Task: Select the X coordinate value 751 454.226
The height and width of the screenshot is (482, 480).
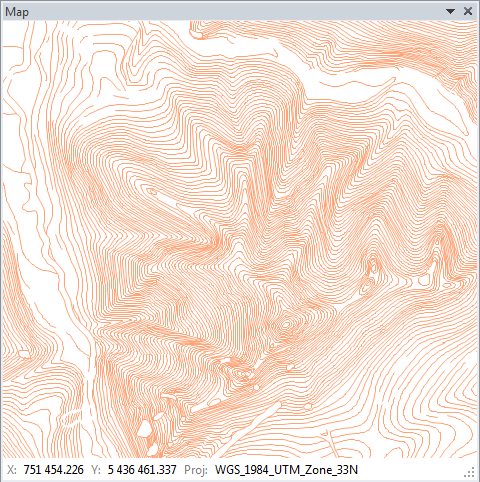Action: (x=53, y=470)
